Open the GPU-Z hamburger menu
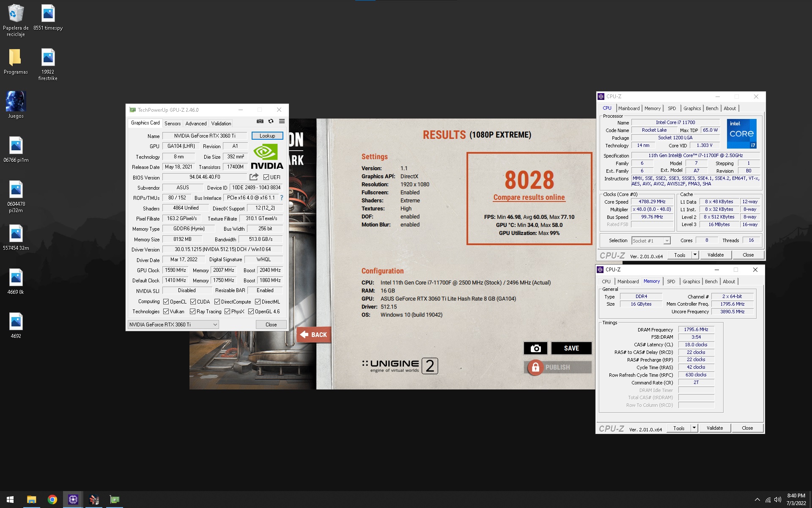 (x=282, y=121)
